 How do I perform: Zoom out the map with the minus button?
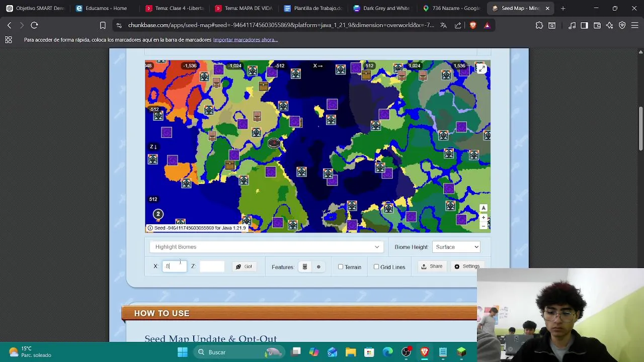point(484,226)
